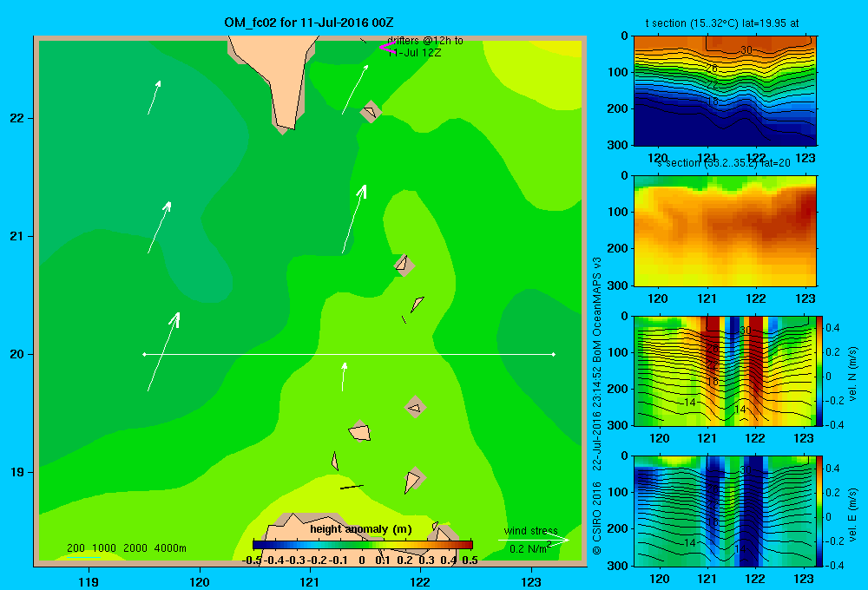Image resolution: width=868 pixels, height=590 pixels.
Task: Open the temperature section panel at top right
Action: [x=725, y=91]
